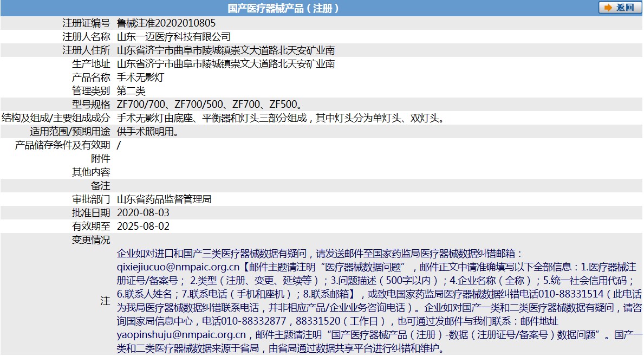Select registrant name 山东一迈医疗科技有限公司
Viewport: 644px width, 356px height.
tap(174, 37)
